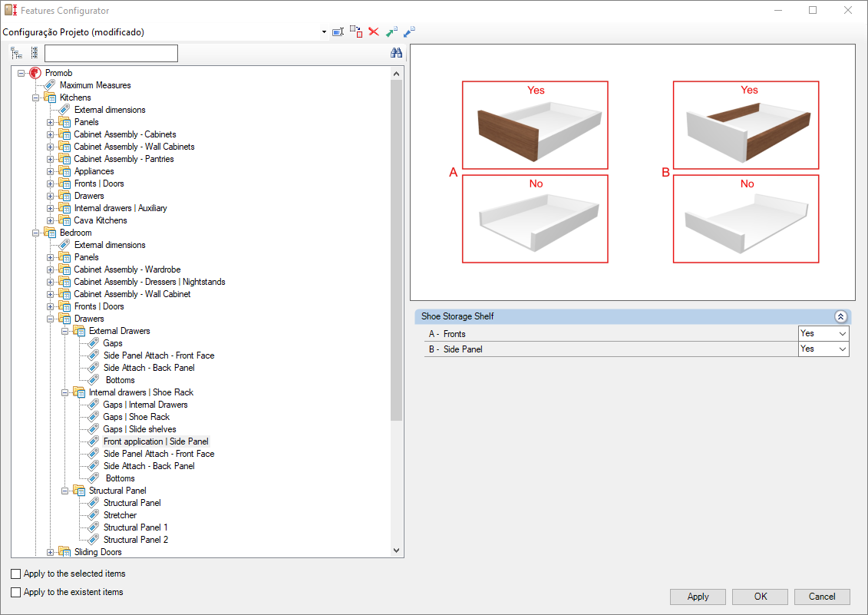Select Cabinet Assembly - Wall Cabinets item
Image resolution: width=868 pixels, height=615 pixels.
(x=134, y=147)
